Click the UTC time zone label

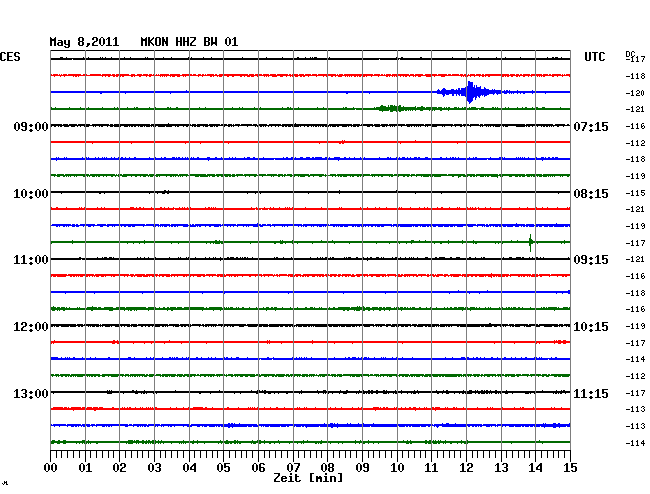click(594, 57)
